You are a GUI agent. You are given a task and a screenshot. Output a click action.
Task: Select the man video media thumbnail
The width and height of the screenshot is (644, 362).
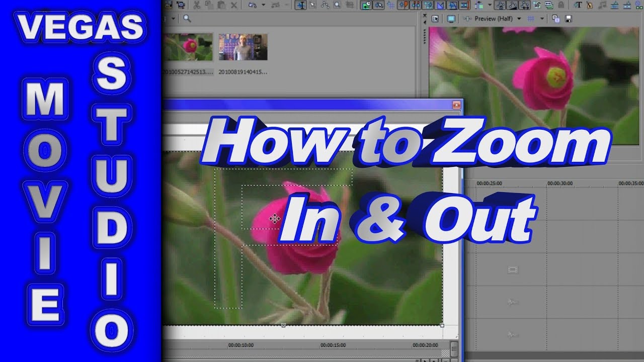pyautogui.click(x=243, y=47)
